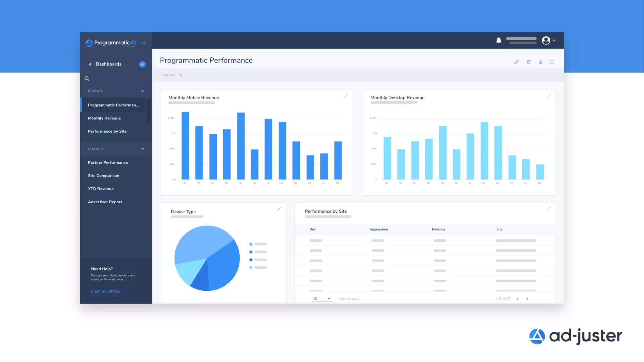The image size is (644, 362).
Task: Open the items per page dropdown
Action: (x=322, y=299)
